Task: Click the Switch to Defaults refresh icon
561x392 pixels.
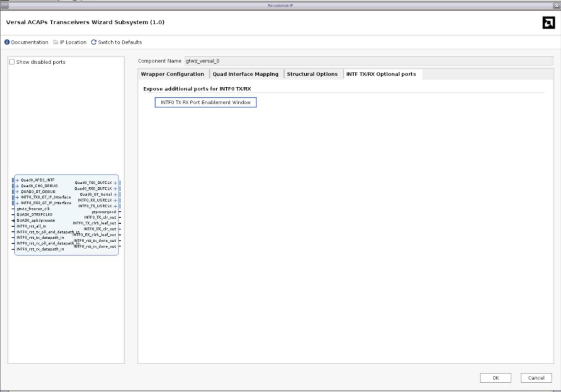Action: (x=94, y=42)
